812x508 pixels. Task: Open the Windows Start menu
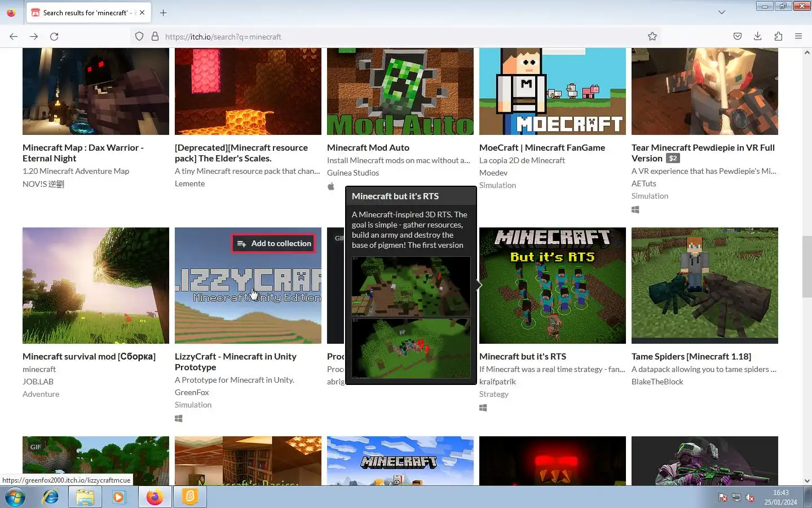tap(15, 497)
